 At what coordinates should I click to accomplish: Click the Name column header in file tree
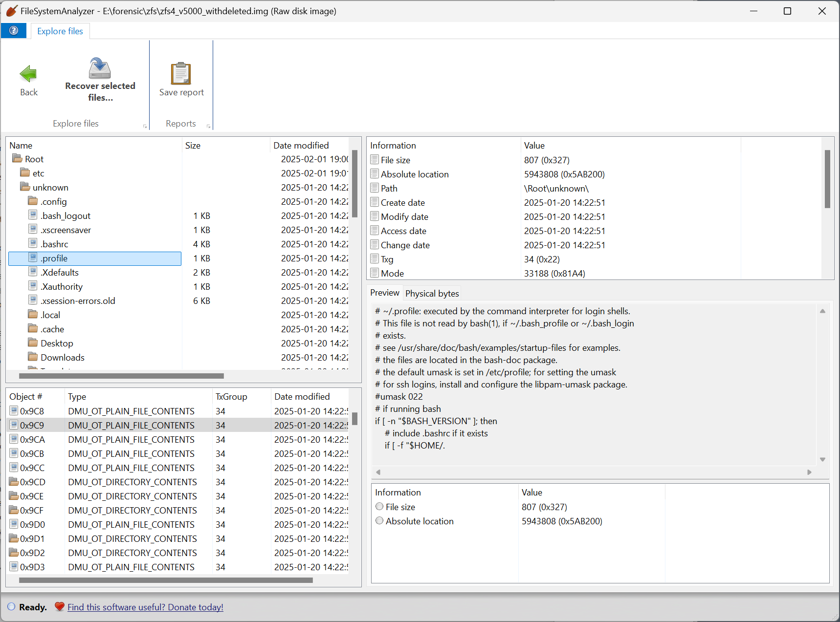[x=94, y=145]
